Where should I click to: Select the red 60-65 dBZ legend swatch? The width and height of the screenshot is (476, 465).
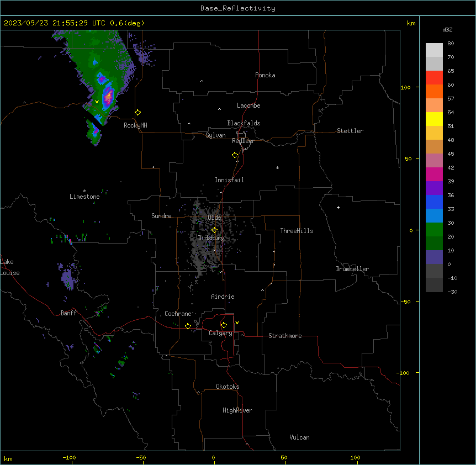[434, 78]
